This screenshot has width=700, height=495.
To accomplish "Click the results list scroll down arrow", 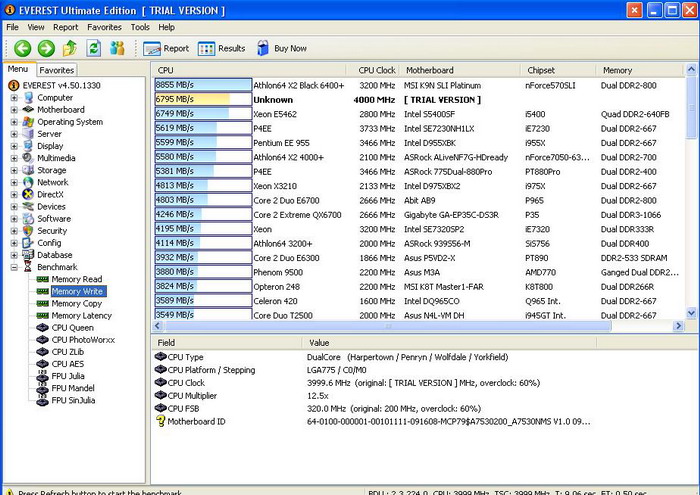I will 691,313.
